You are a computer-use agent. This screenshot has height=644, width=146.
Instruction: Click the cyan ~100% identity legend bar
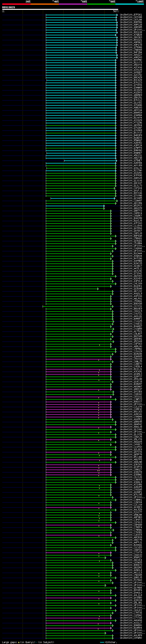(x=130, y=4)
